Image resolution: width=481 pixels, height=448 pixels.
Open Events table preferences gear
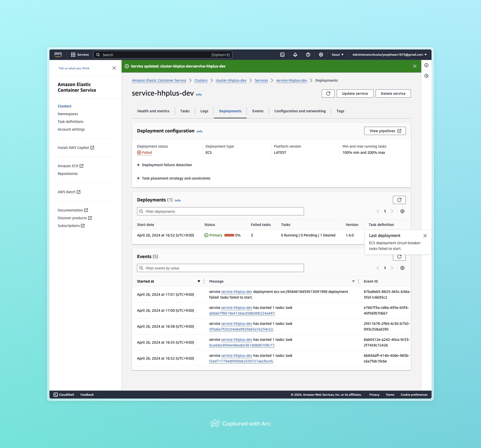402,268
